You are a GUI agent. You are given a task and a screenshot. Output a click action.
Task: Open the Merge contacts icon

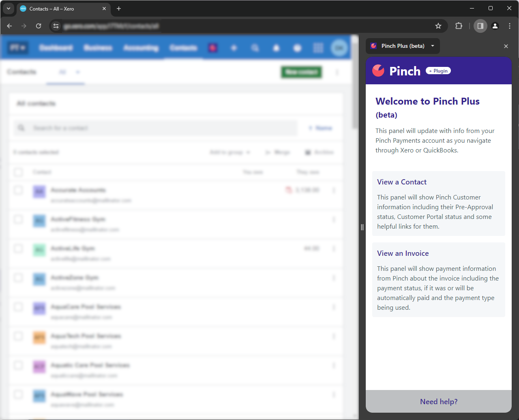(278, 152)
